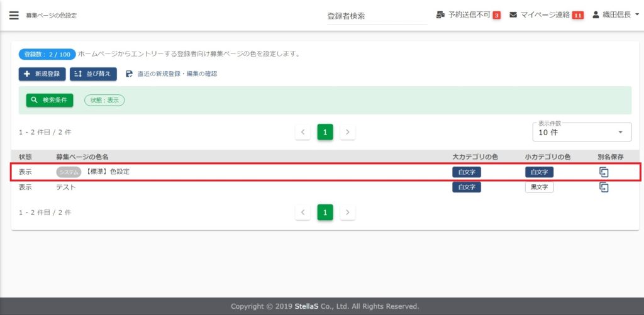Click the 新規登録 button

42,74
